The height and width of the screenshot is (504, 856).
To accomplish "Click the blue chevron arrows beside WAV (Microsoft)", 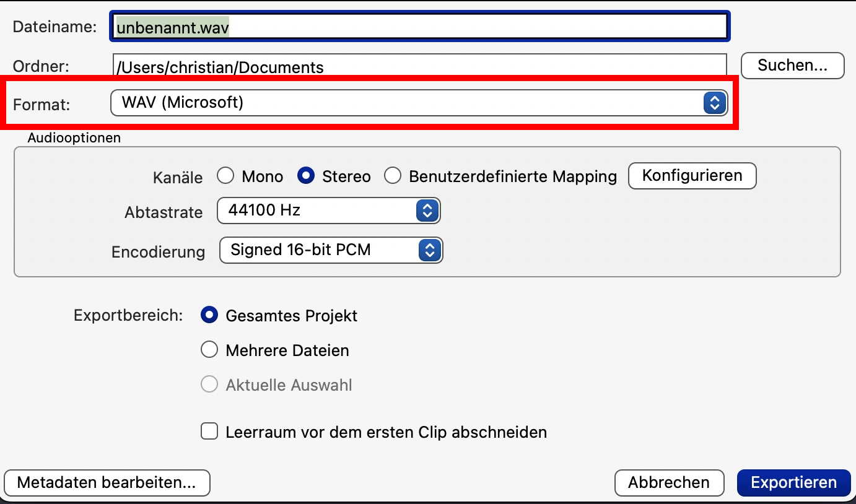I will coord(714,103).
